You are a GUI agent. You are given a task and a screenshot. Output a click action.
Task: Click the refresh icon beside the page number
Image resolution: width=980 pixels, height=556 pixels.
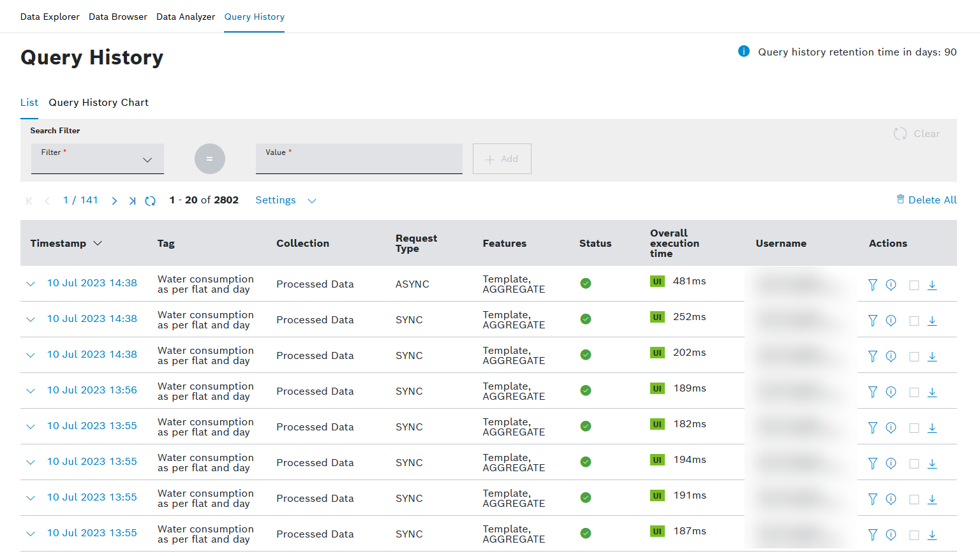(150, 201)
